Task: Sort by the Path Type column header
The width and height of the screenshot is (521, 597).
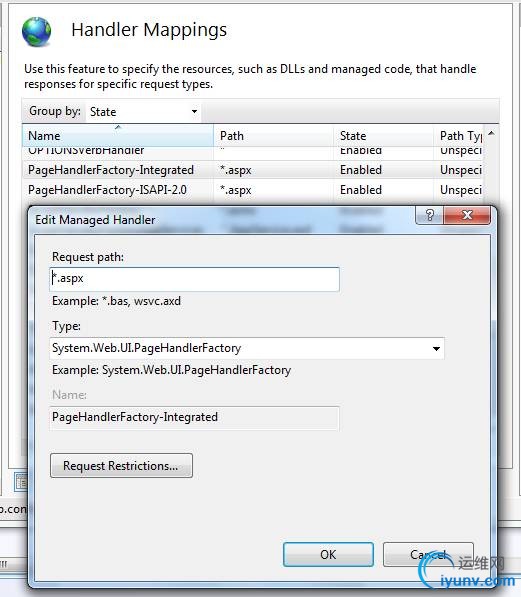Action: pyautogui.click(x=459, y=136)
